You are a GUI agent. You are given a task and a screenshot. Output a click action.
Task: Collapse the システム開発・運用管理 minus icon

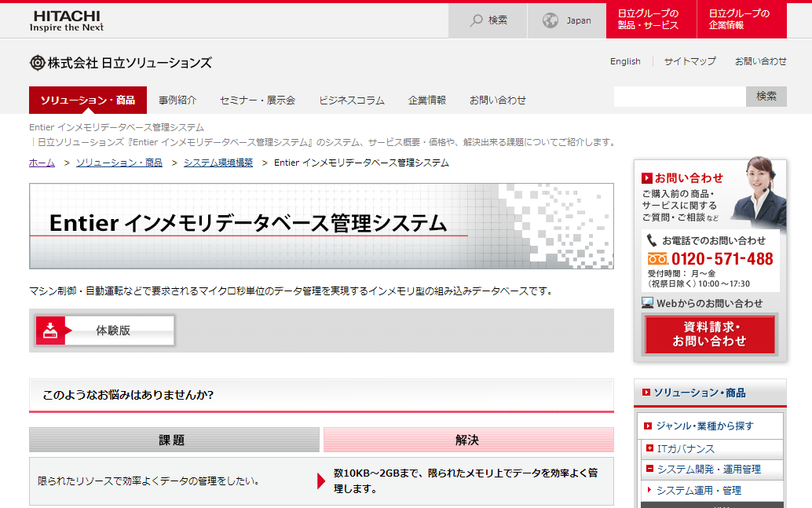point(650,469)
